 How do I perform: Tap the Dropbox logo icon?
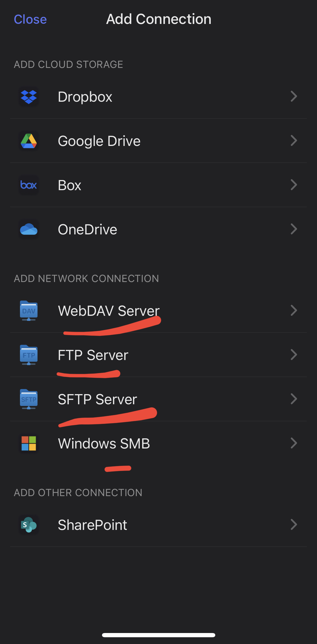click(29, 97)
